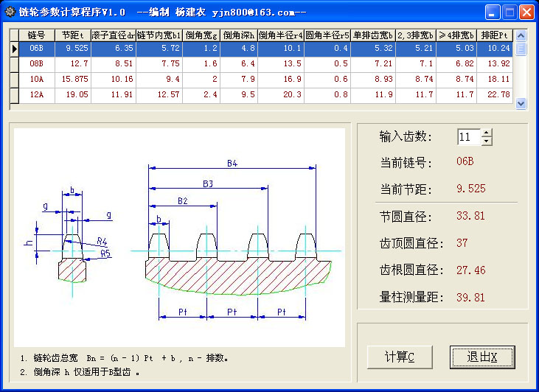Click chamfer radius cell 13.5
The width and height of the screenshot is (539, 392).
(281, 64)
